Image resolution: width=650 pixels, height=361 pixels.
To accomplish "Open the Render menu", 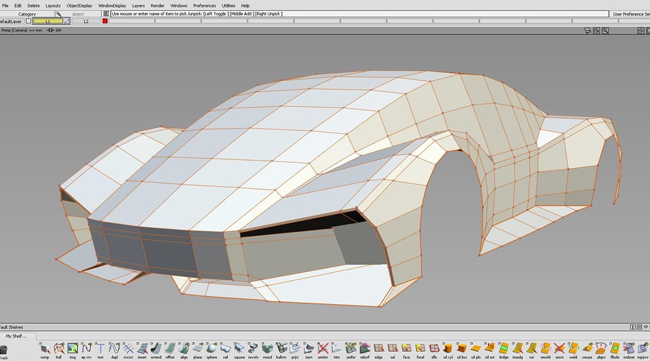I will pos(158,6).
